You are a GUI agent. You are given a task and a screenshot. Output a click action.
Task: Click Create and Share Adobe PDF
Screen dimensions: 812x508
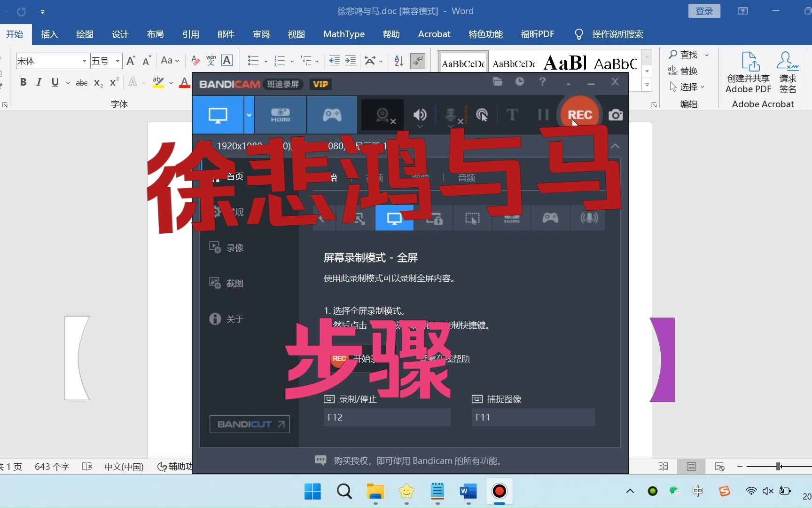coord(749,72)
